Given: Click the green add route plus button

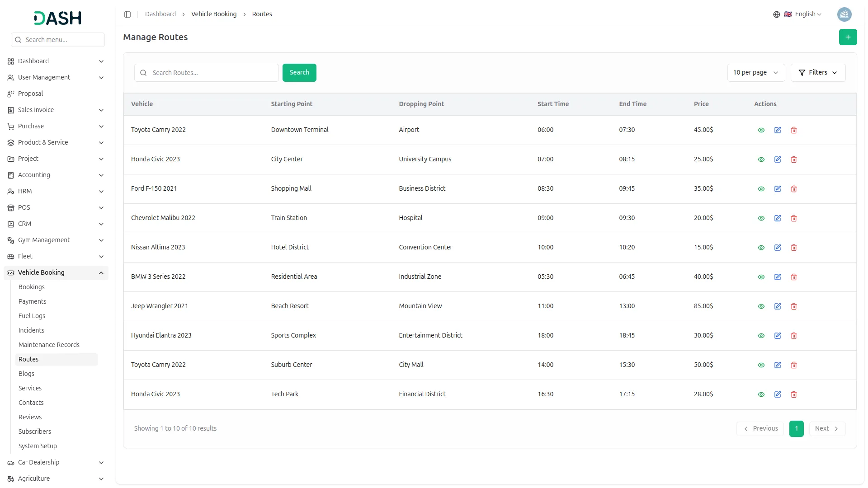Looking at the screenshot, I should point(848,37).
